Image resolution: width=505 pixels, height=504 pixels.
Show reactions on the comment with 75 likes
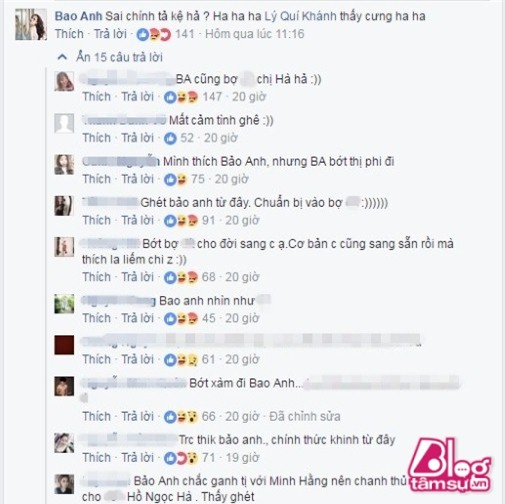tap(175, 179)
